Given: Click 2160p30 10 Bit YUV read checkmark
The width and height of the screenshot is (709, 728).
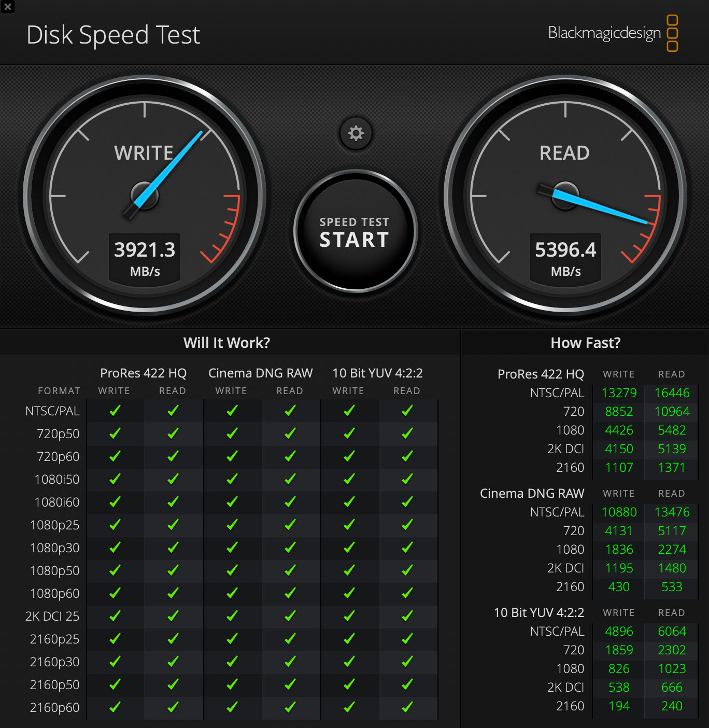Looking at the screenshot, I should (407, 662).
